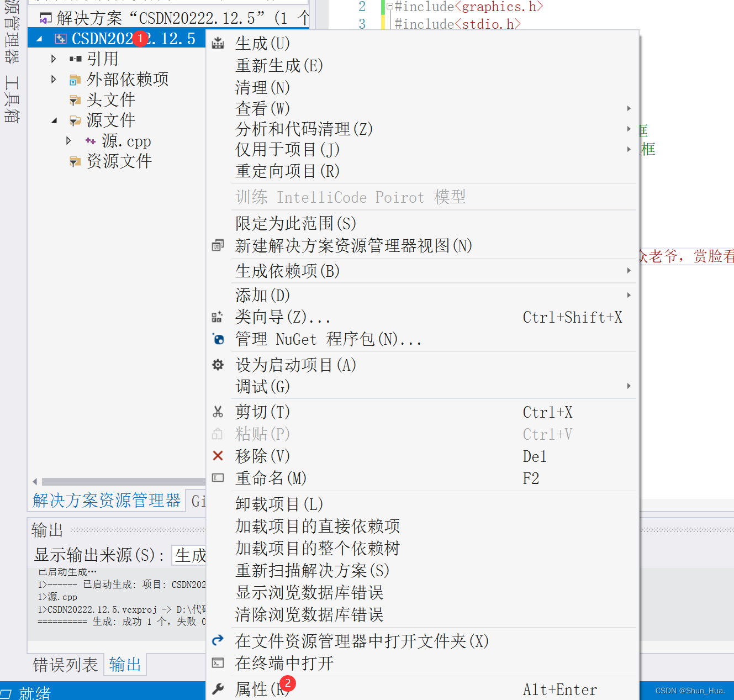734x700 pixels.
Task: Click the #include<graphics.h> code line
Action: click(469, 7)
